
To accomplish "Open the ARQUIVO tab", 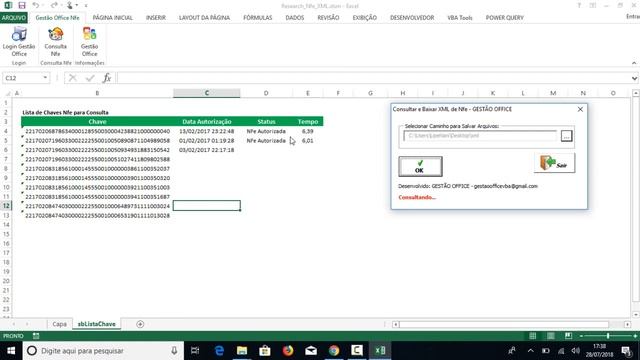I will coord(14,18).
